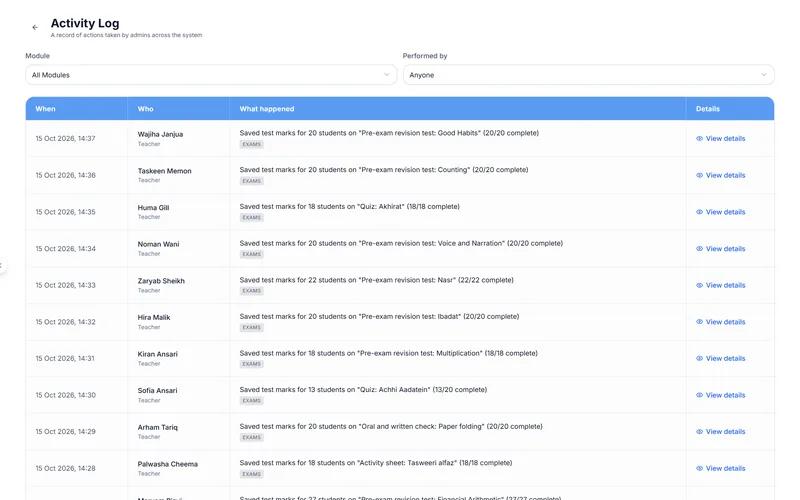Click timestamp 15 Oct 2026, 14:37
Viewport: 800px width, 500px height.
pos(65,138)
